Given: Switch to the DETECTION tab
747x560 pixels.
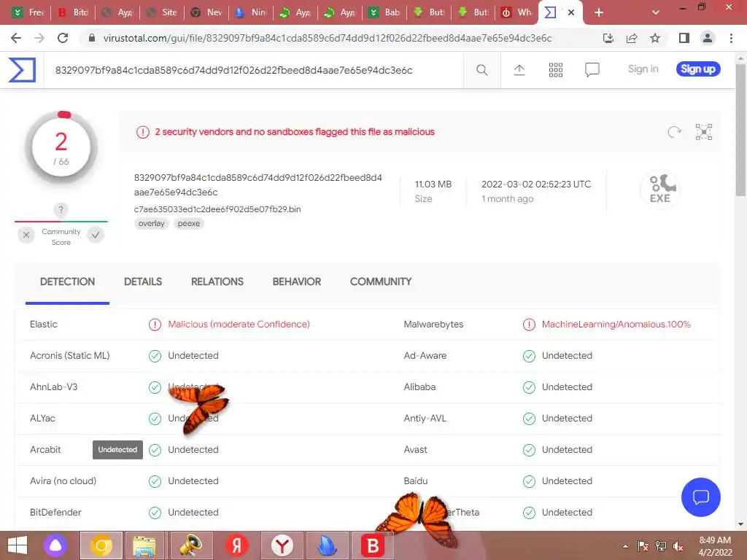Looking at the screenshot, I should click(67, 281).
